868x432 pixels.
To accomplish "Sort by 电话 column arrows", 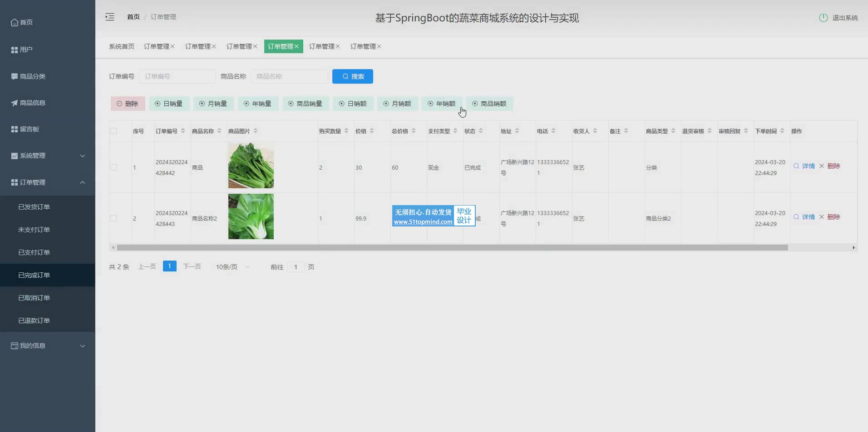I will pos(553,131).
